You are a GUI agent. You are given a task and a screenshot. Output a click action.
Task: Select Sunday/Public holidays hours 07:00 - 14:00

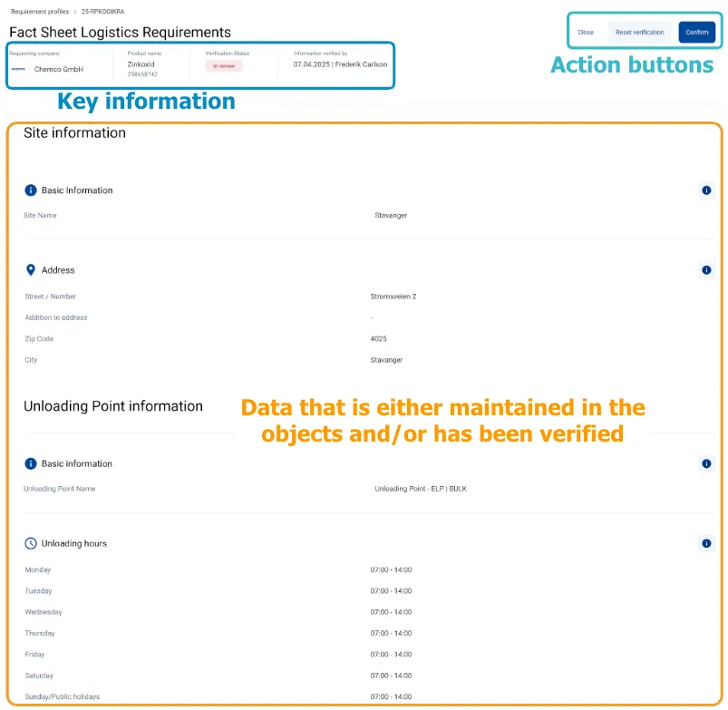point(391,697)
